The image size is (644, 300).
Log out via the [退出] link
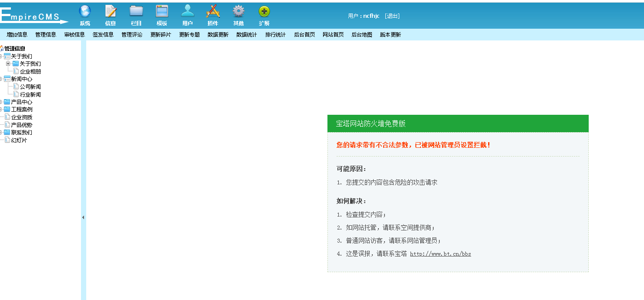point(392,16)
